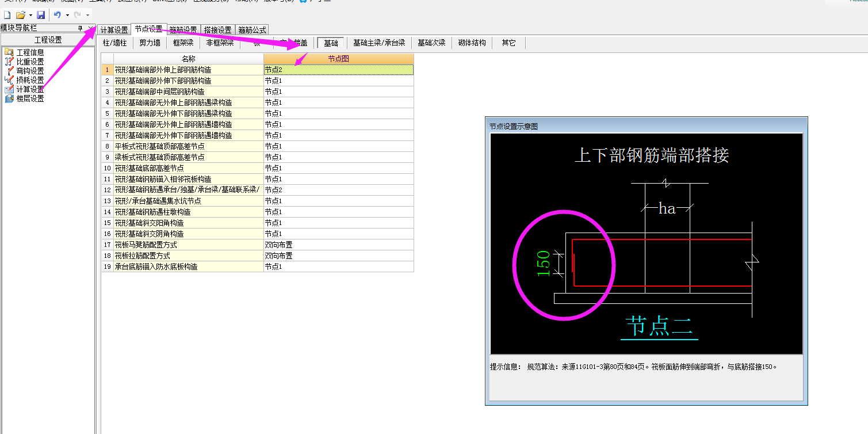Screen dimensions: 868x434
Task: Select row 筏形基础端部无外伸上部钢筋遇墙构造
Action: pos(189,124)
